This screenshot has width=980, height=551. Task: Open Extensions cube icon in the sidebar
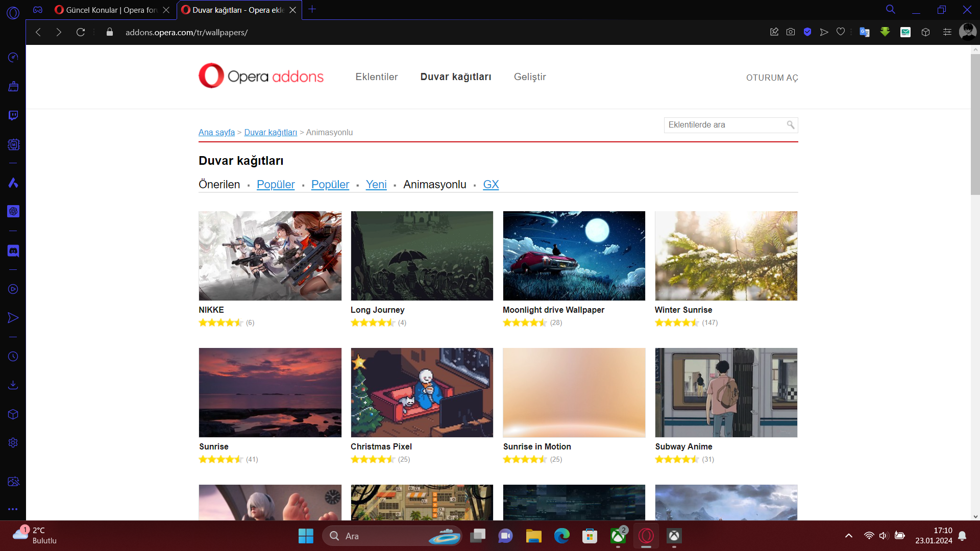click(13, 414)
